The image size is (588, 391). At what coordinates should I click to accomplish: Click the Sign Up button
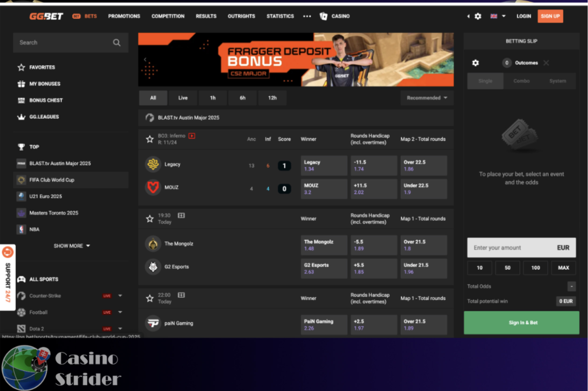tap(550, 16)
